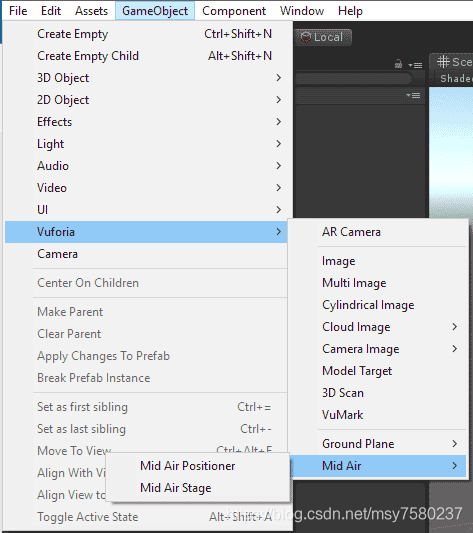Screen dimensions: 473x533
Task: Add a Cylindrical Image target
Action: click(x=378, y=305)
